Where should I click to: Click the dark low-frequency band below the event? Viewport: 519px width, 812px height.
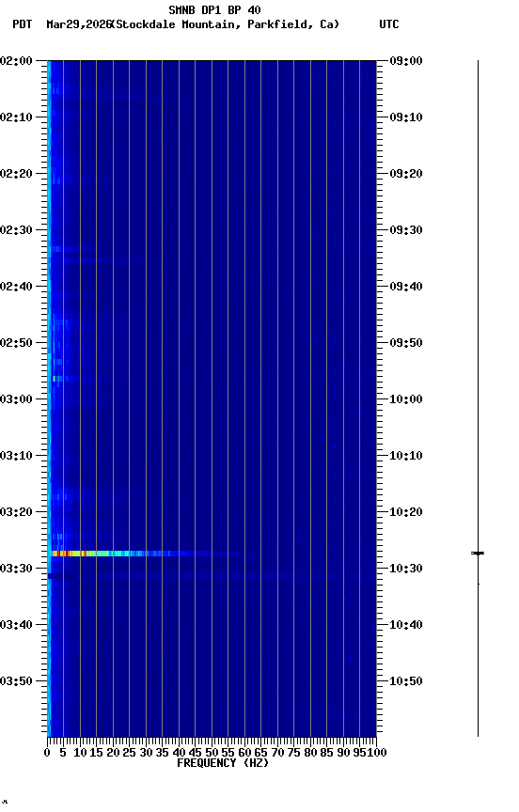[61, 576]
